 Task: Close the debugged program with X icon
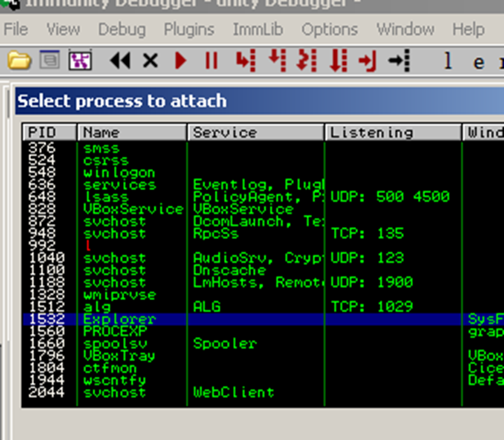pyautogui.click(x=150, y=60)
